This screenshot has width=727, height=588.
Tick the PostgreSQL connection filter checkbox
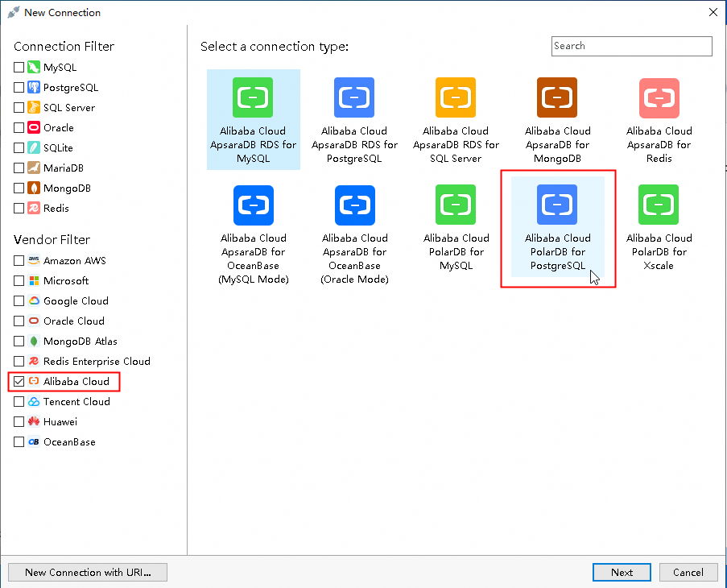point(19,87)
